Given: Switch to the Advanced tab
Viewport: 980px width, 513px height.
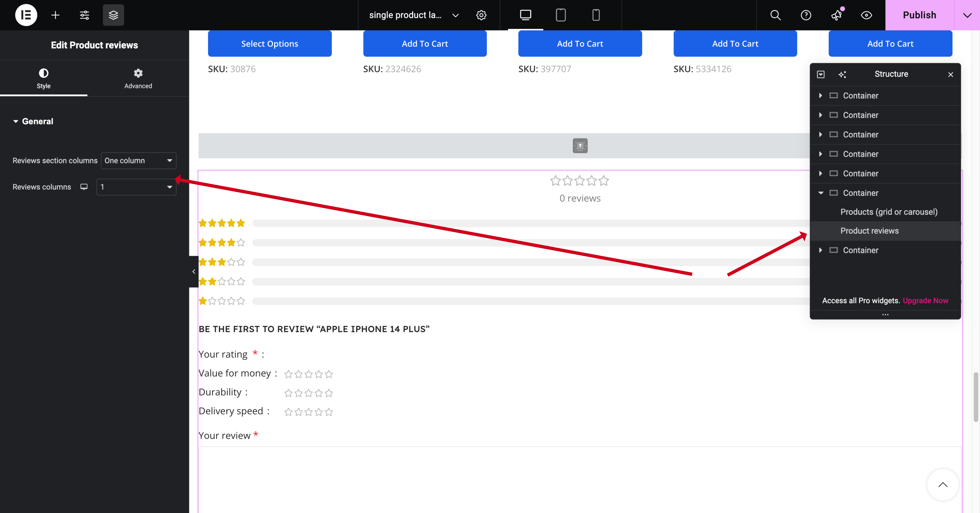Looking at the screenshot, I should pyautogui.click(x=138, y=78).
